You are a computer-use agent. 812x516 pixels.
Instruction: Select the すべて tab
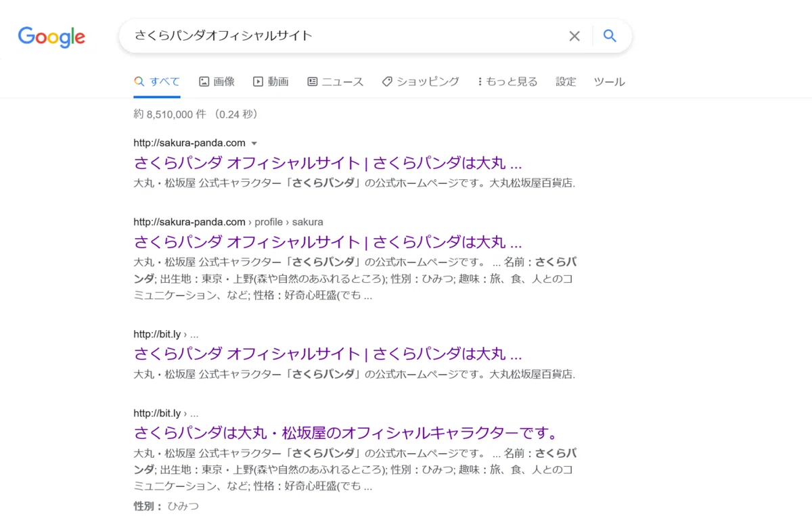[x=157, y=82]
